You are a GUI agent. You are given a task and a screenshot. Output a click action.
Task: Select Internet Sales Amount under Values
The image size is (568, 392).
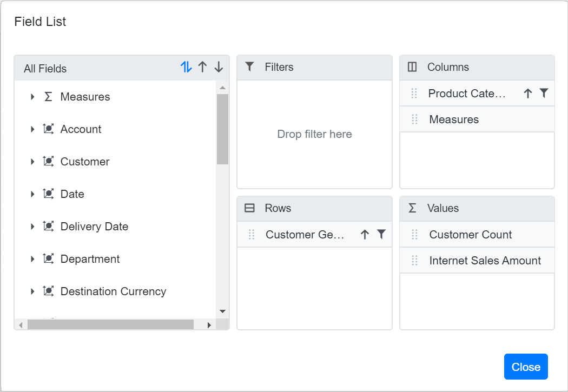(x=485, y=260)
